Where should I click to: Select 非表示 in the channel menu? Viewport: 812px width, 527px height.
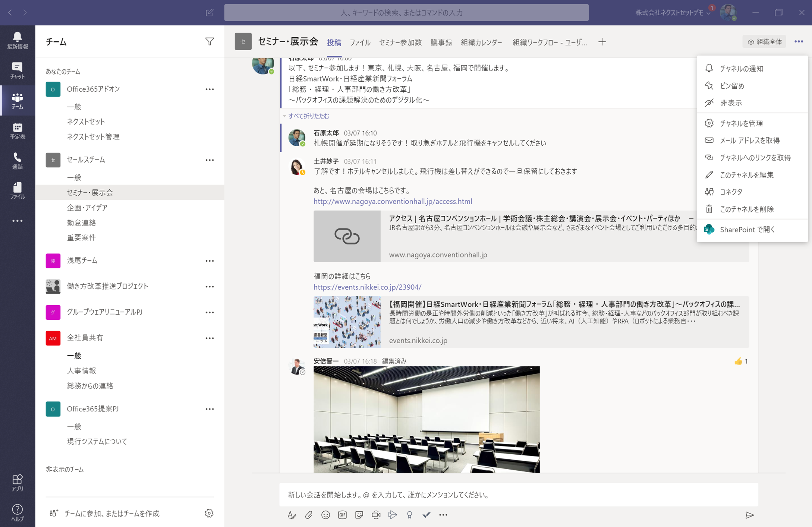click(x=752, y=103)
